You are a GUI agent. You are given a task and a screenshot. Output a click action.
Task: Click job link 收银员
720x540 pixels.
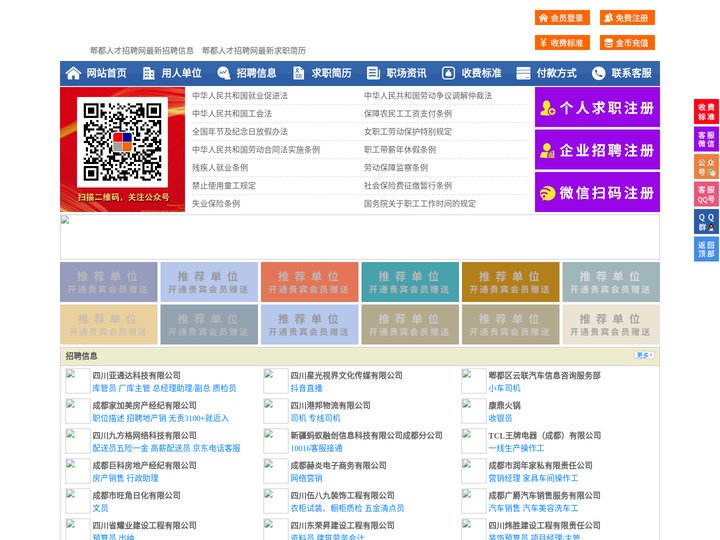500,418
